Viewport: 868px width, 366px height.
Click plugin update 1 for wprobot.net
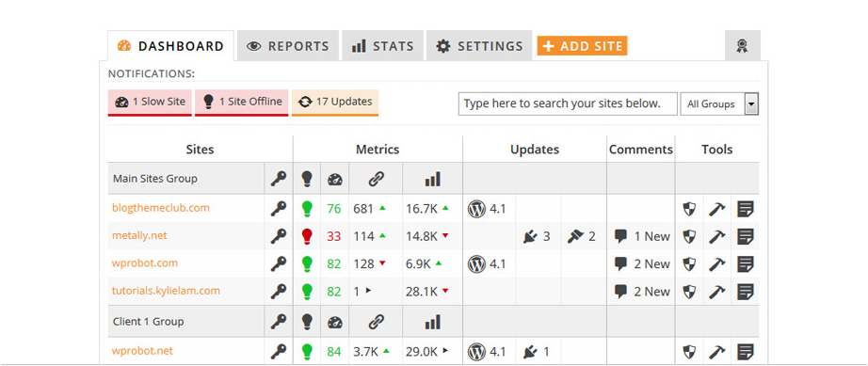(537, 352)
